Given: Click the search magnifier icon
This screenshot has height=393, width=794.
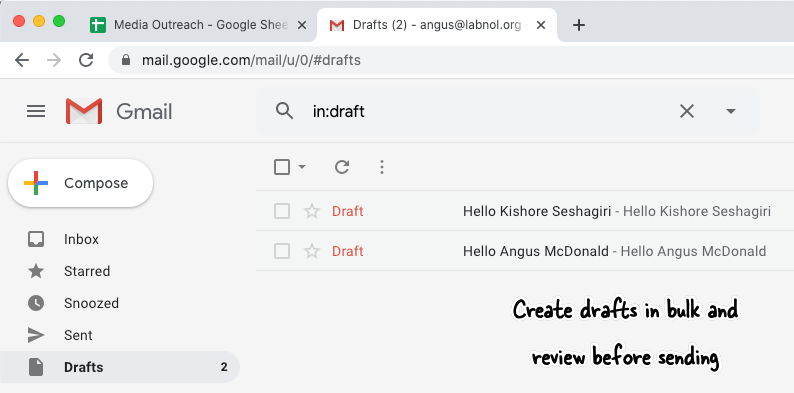Looking at the screenshot, I should pyautogui.click(x=285, y=111).
